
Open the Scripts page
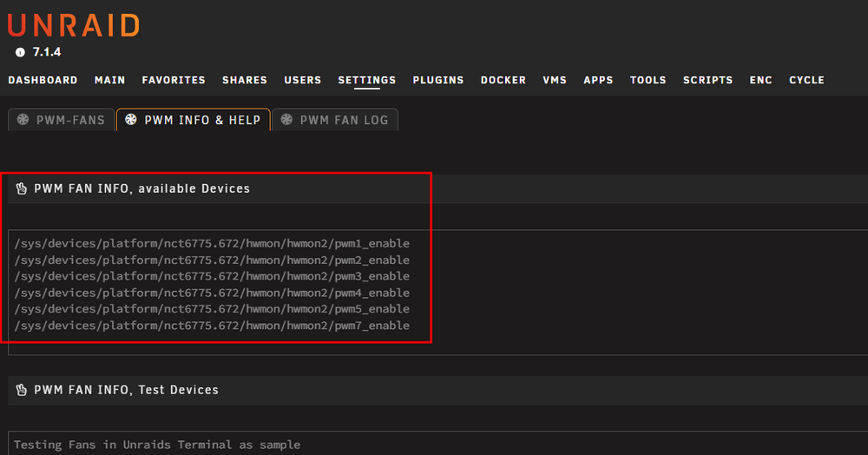point(708,80)
